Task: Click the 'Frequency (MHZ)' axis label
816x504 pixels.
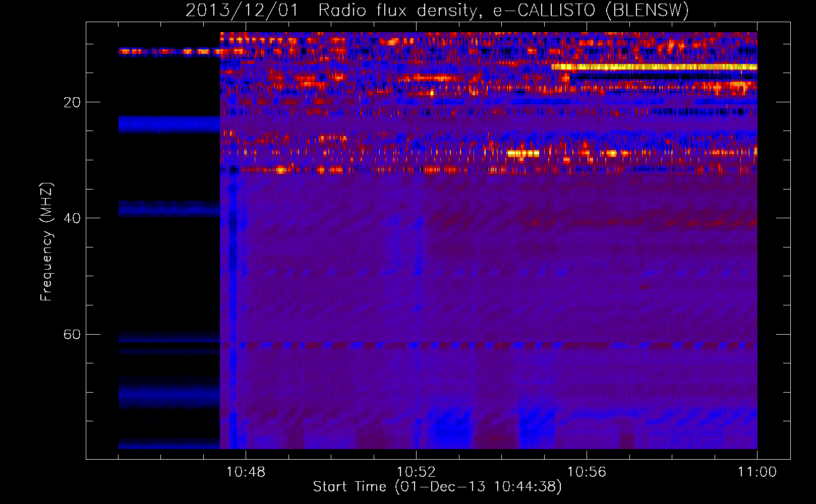Action: coord(46,242)
